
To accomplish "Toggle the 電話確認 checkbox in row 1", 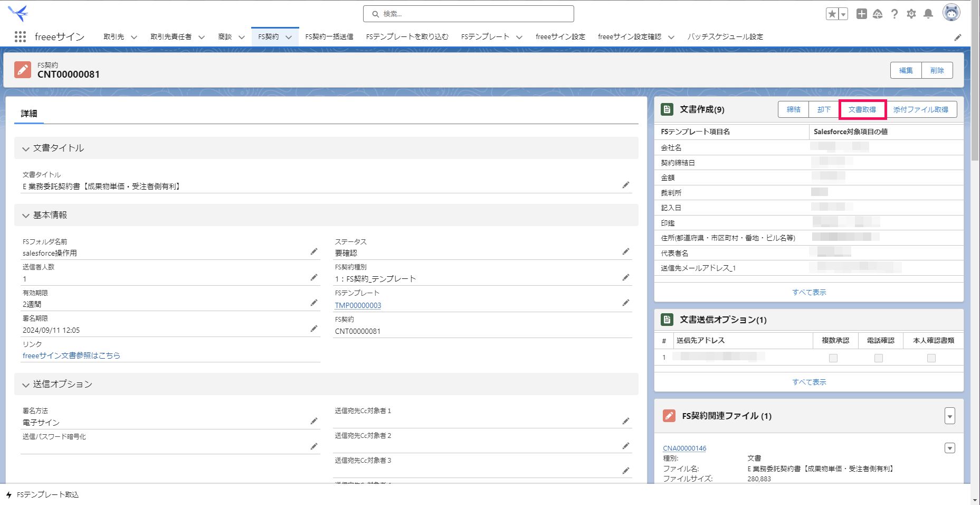I will pos(879,358).
